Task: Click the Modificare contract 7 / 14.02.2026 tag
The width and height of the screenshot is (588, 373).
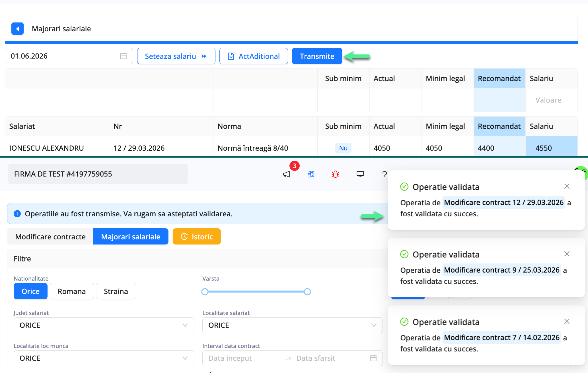Action: click(x=502, y=337)
